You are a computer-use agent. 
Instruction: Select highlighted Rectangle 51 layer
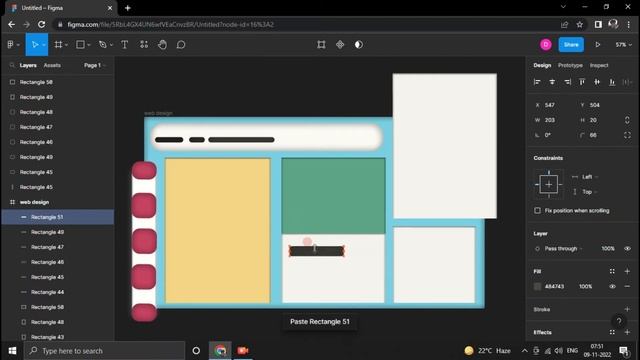pyautogui.click(x=58, y=217)
